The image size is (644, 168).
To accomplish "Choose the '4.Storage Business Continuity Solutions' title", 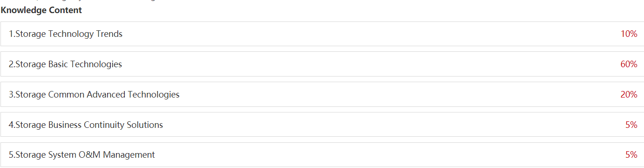I will click(x=86, y=125).
